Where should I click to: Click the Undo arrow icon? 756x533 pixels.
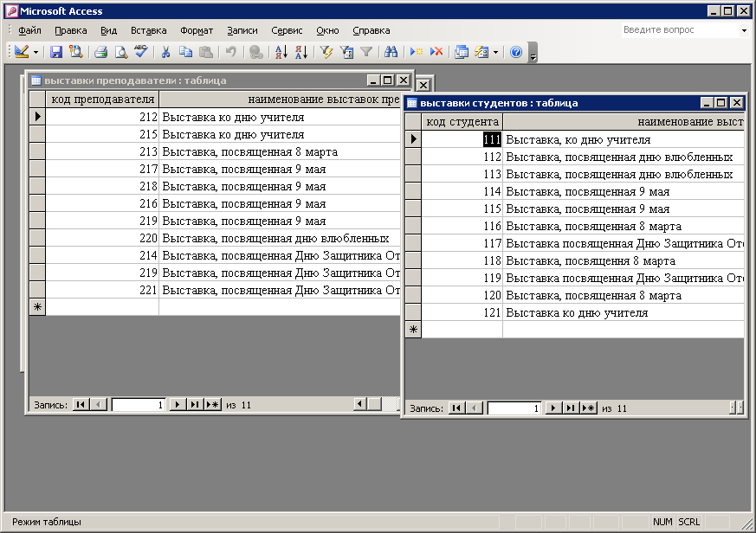pos(231,52)
